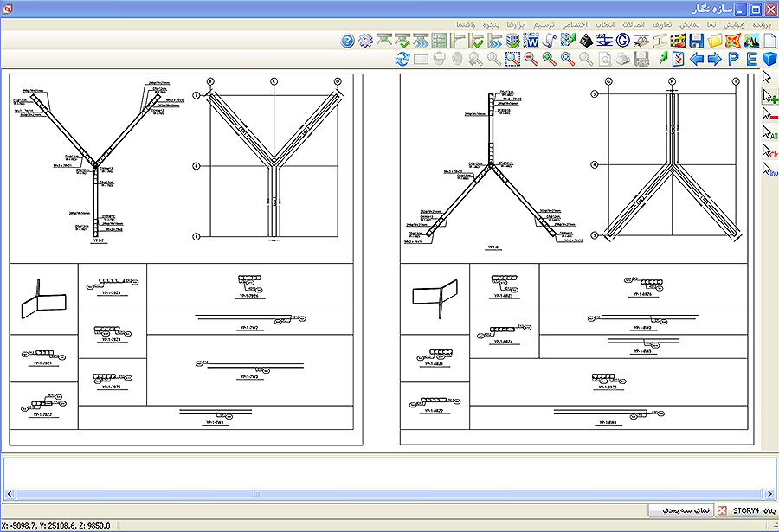Click the Word document export icon
779x532 pixels.
pyautogui.click(x=531, y=41)
